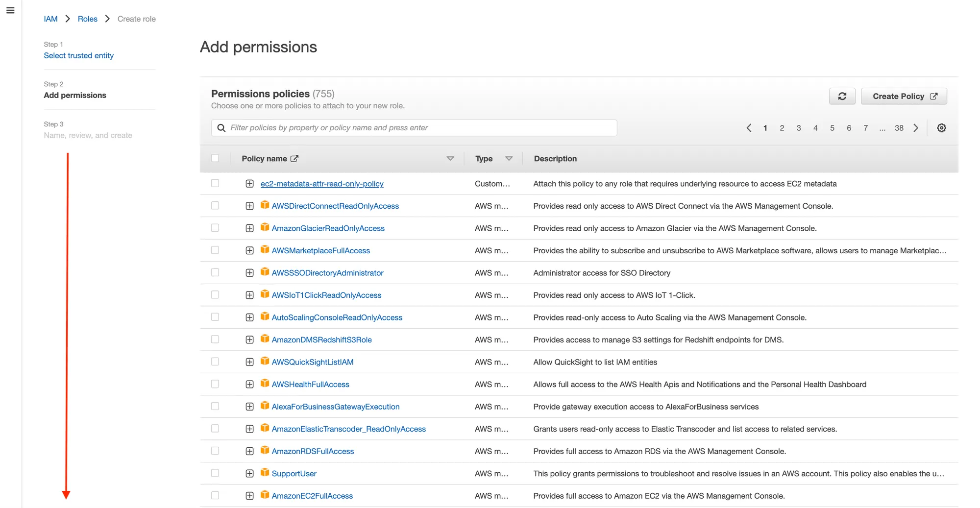Select the AWSDirectConnectReadOnlyAccess checkbox
980x508 pixels.
(x=215, y=206)
